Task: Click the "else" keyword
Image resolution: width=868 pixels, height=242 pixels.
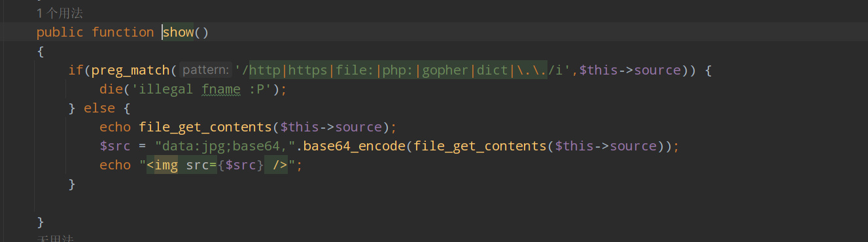Action: click(99, 108)
